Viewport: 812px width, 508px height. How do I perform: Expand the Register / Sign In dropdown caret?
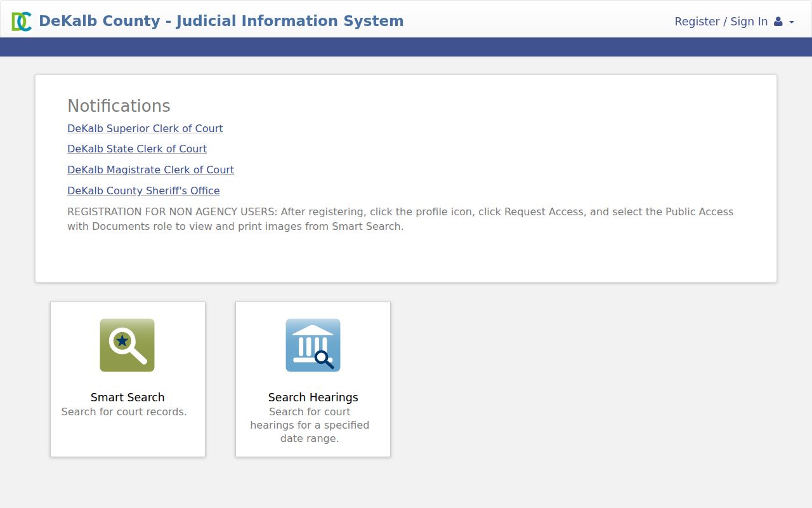tap(792, 22)
